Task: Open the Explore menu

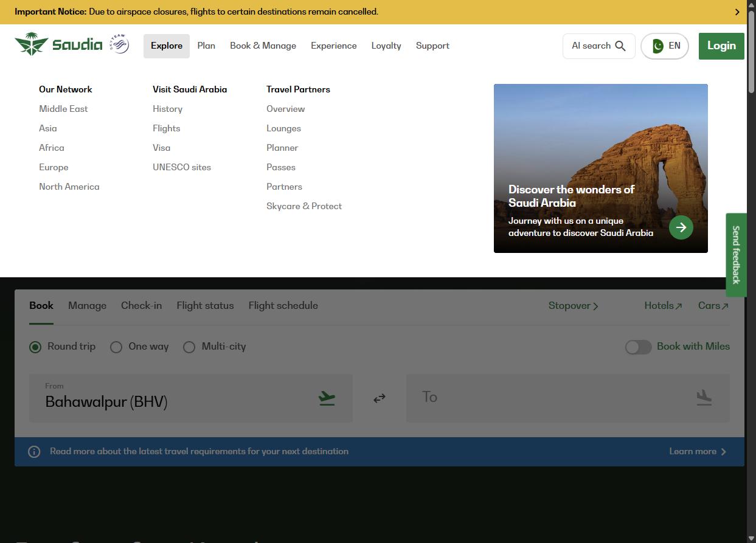Action: tap(167, 46)
